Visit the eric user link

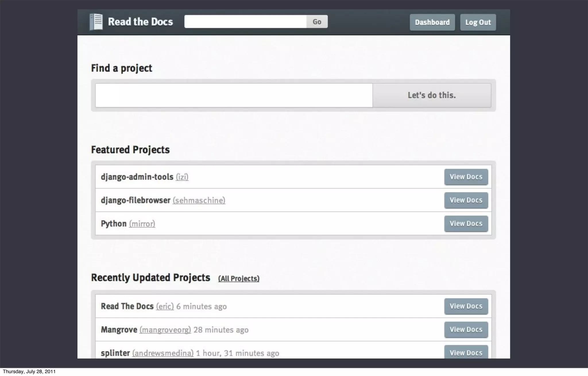click(x=165, y=306)
